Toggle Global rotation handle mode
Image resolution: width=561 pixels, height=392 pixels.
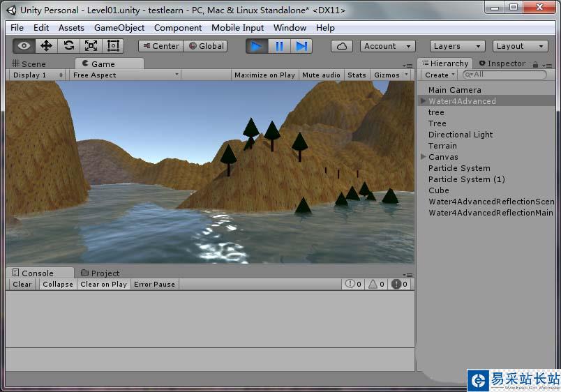coord(206,46)
